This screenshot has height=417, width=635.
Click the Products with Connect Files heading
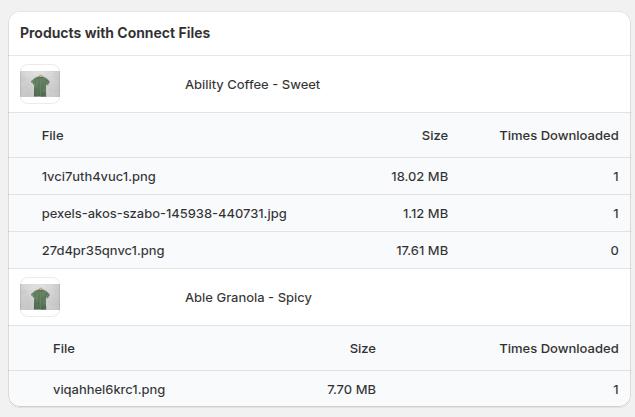[x=115, y=33]
